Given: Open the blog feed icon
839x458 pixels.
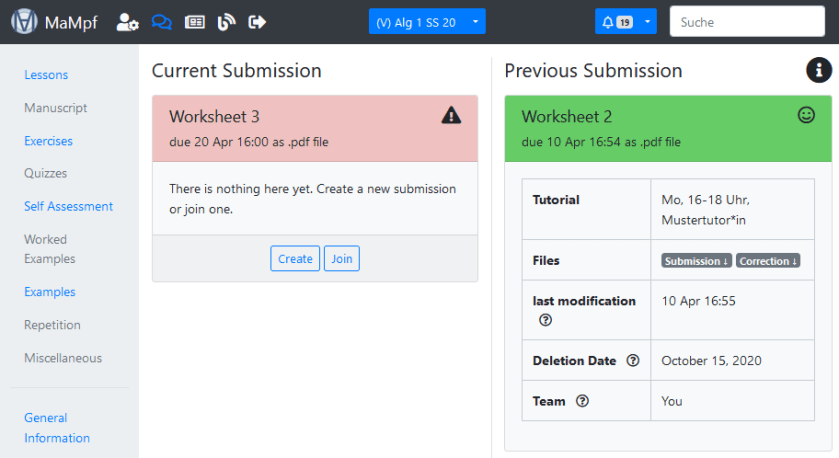Looking at the screenshot, I should coord(226,21).
